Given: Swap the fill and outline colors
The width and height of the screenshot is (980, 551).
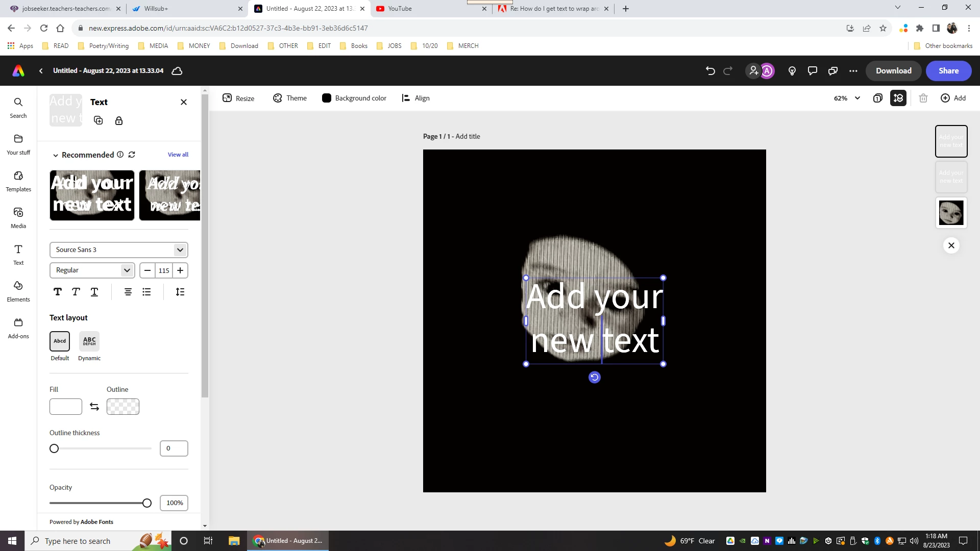Looking at the screenshot, I should coord(94,407).
